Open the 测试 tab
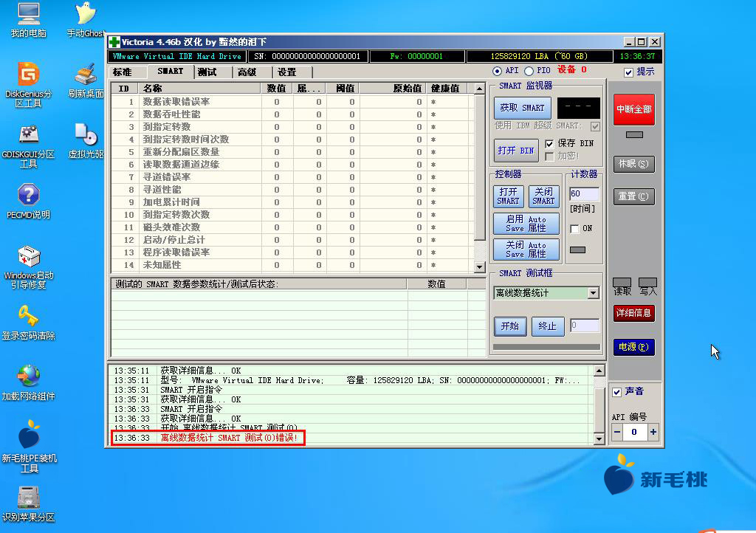The width and height of the screenshot is (756, 533). [x=207, y=72]
